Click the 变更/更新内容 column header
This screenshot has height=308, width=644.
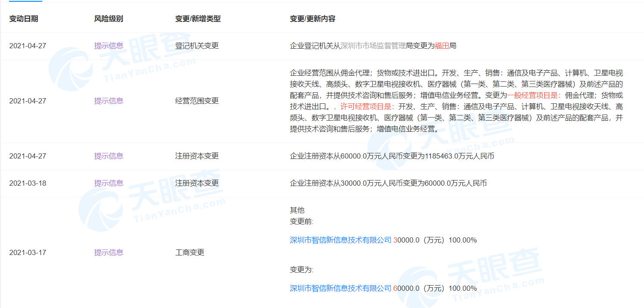312,19
